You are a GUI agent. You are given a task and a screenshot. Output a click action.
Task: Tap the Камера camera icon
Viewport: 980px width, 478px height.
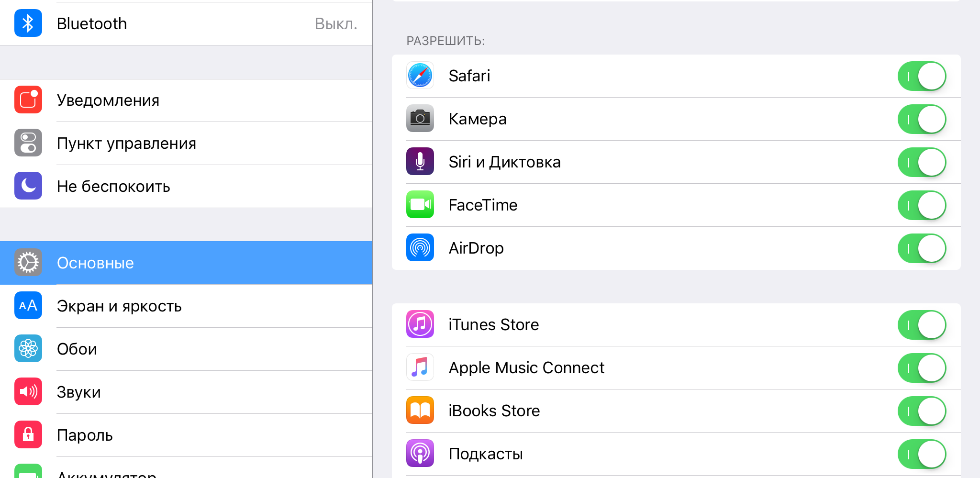[420, 119]
